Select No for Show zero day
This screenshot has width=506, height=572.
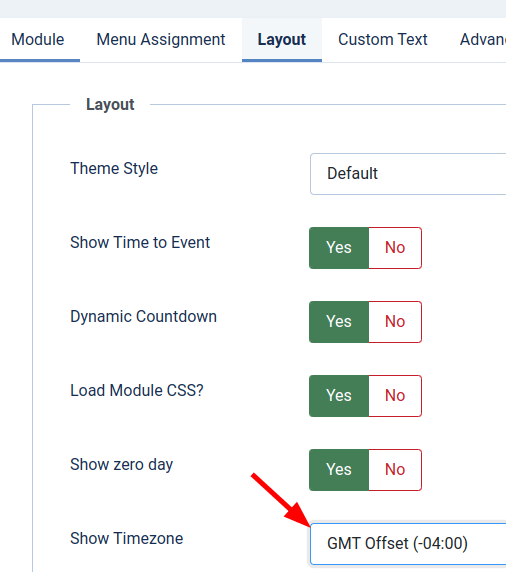395,470
